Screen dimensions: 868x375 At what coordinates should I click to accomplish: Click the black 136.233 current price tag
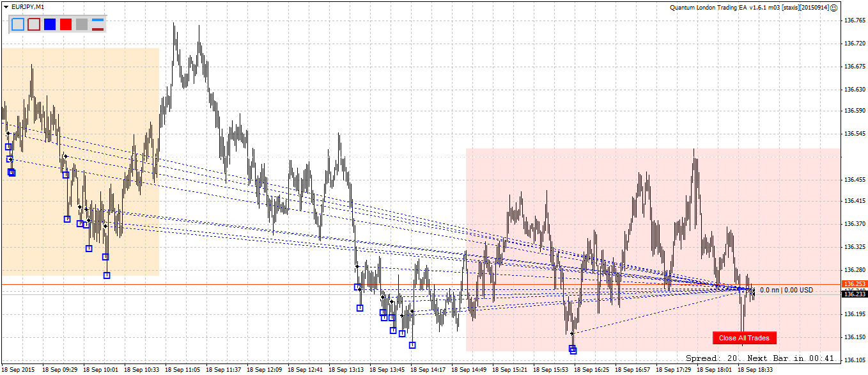(855, 294)
